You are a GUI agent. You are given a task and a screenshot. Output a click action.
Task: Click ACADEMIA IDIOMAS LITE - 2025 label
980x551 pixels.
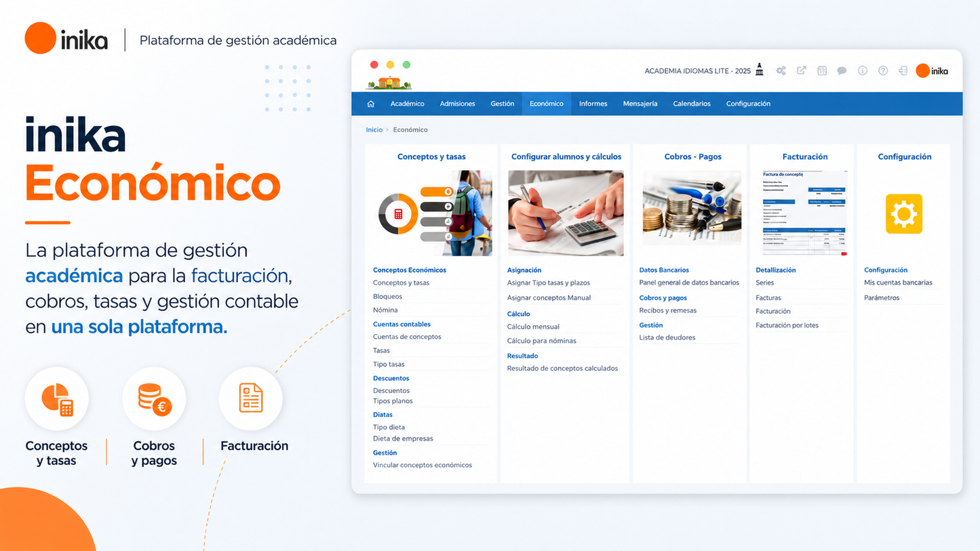pyautogui.click(x=698, y=71)
